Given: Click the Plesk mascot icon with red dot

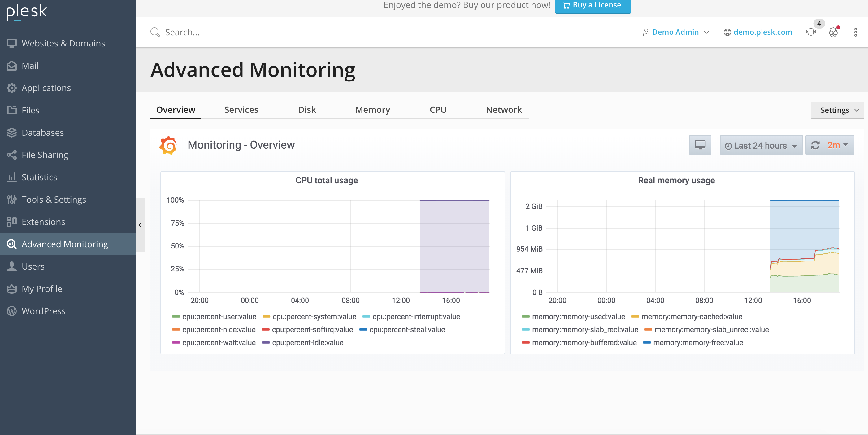Looking at the screenshot, I should [x=833, y=32].
